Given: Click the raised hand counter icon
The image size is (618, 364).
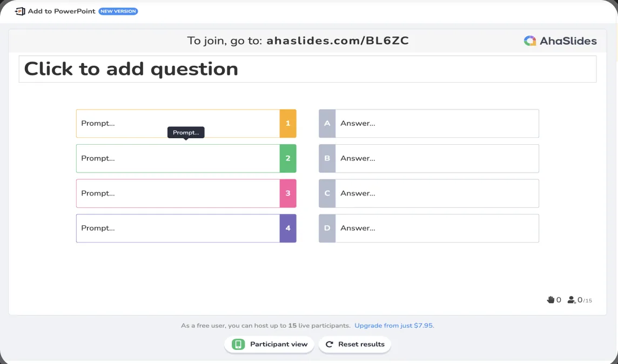Looking at the screenshot, I should tap(550, 300).
